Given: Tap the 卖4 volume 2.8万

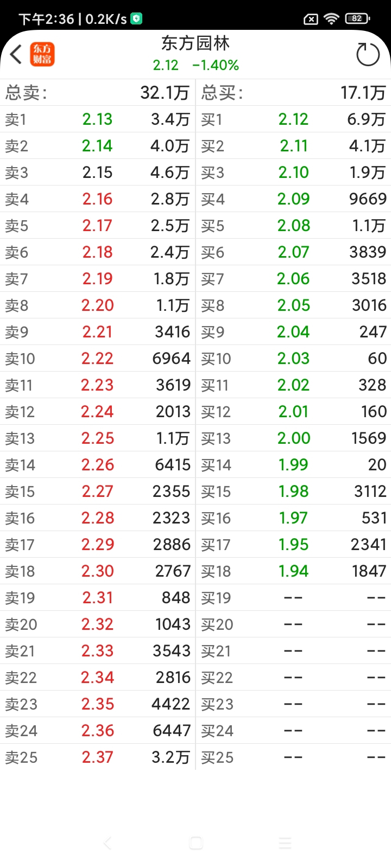Looking at the screenshot, I should [170, 199].
